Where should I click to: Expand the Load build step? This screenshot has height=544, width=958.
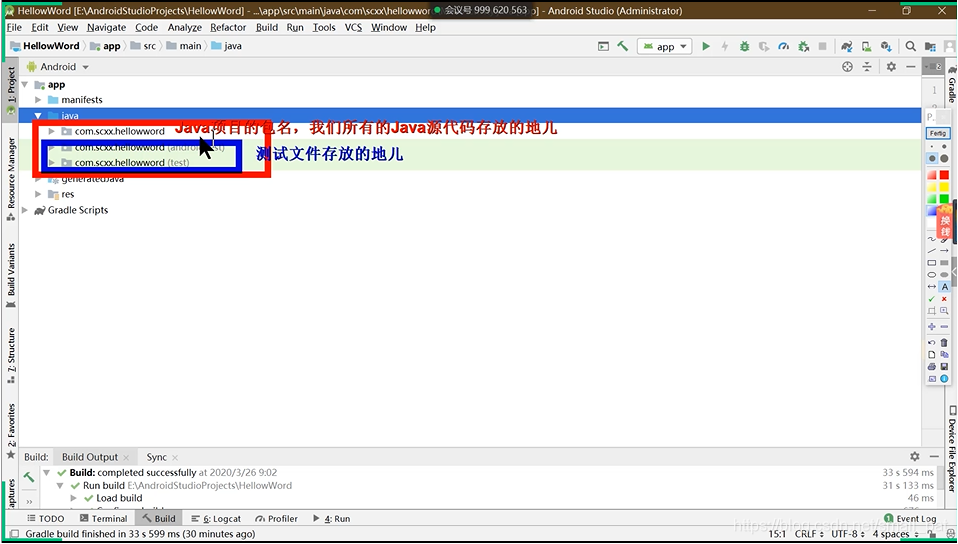(x=73, y=498)
